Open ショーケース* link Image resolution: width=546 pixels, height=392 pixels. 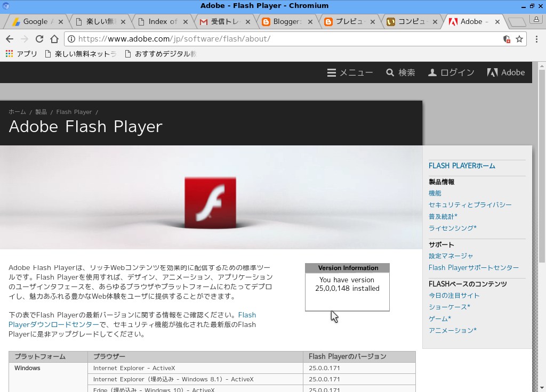[449, 307]
